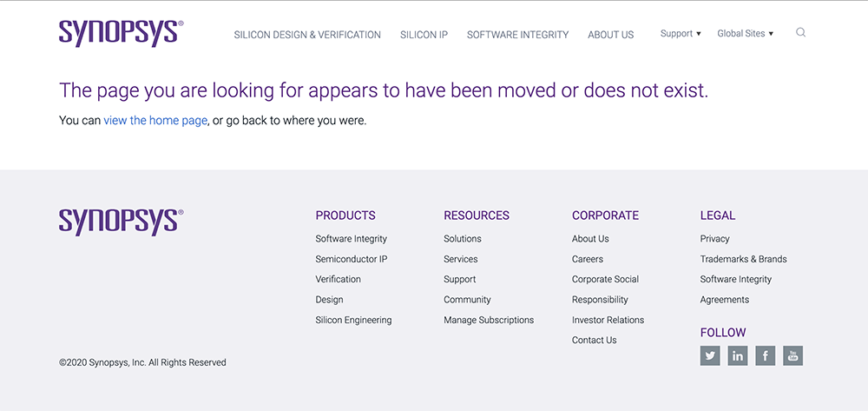Open the YouTube social icon
The image size is (868, 411).
[792, 355]
